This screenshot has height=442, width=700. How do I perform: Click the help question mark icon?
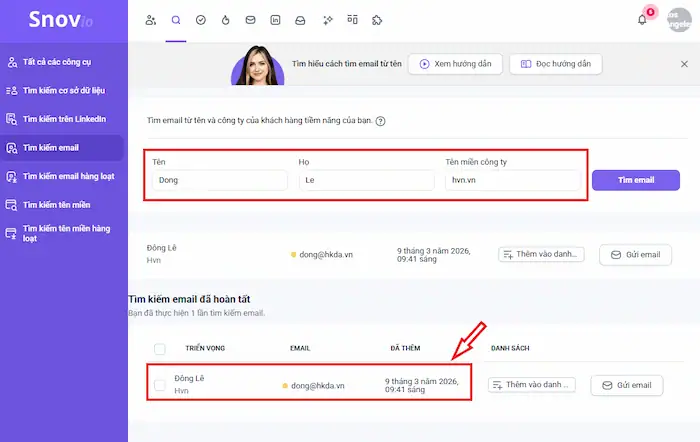[381, 121]
